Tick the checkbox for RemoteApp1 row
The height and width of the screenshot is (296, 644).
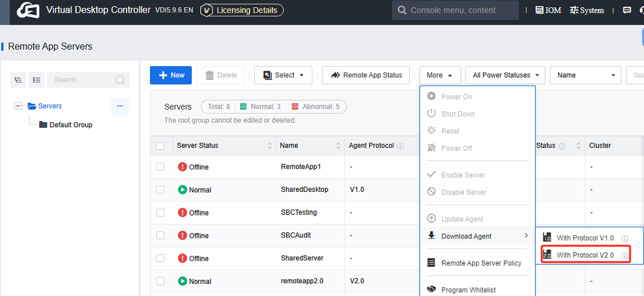pyautogui.click(x=160, y=166)
